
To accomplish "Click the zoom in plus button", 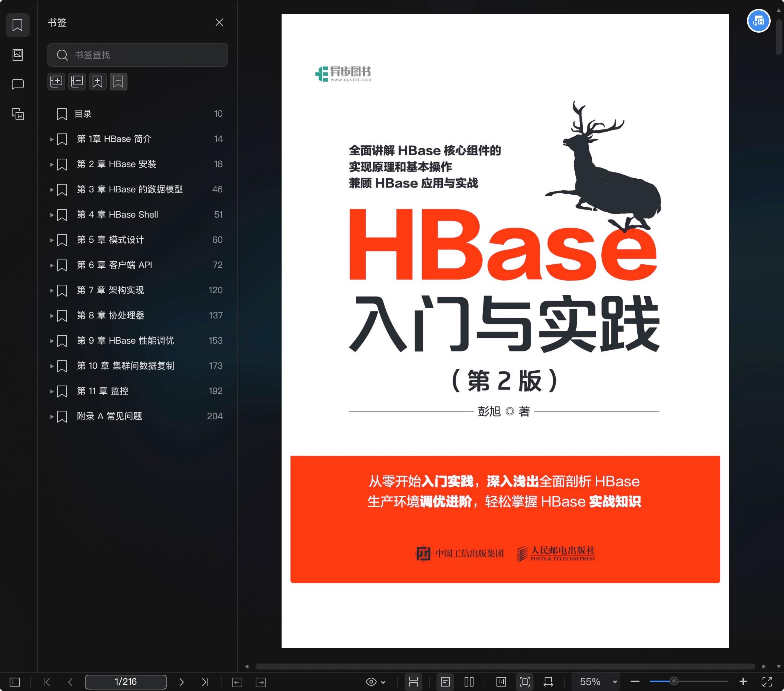I will coord(743,682).
